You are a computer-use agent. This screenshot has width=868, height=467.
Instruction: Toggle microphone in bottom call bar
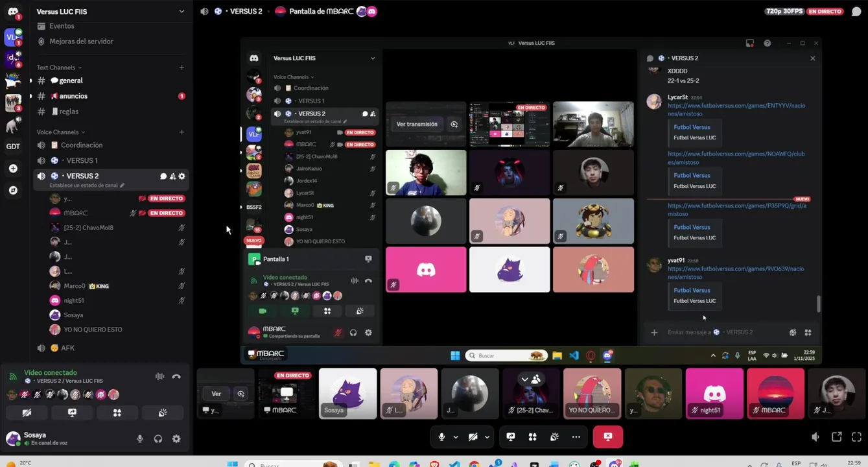[441, 437]
